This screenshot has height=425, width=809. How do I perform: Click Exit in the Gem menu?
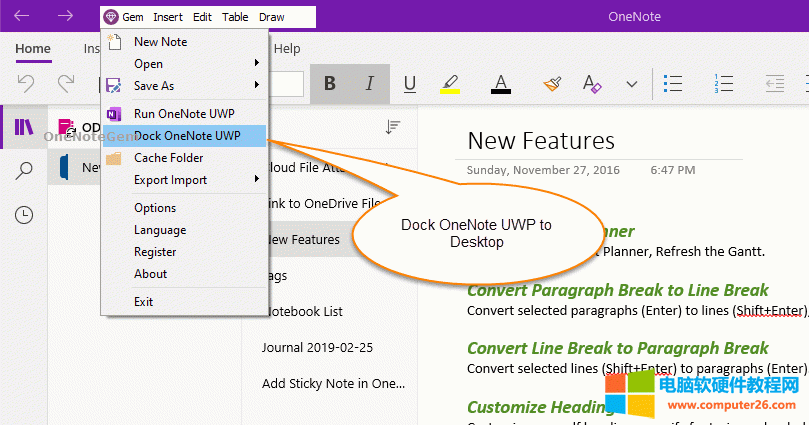(184, 302)
